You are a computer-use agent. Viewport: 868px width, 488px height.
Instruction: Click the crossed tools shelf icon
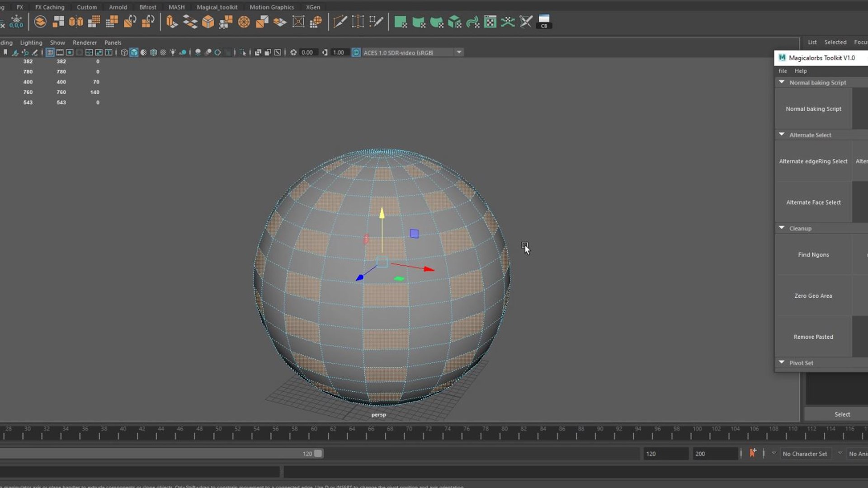[526, 21]
